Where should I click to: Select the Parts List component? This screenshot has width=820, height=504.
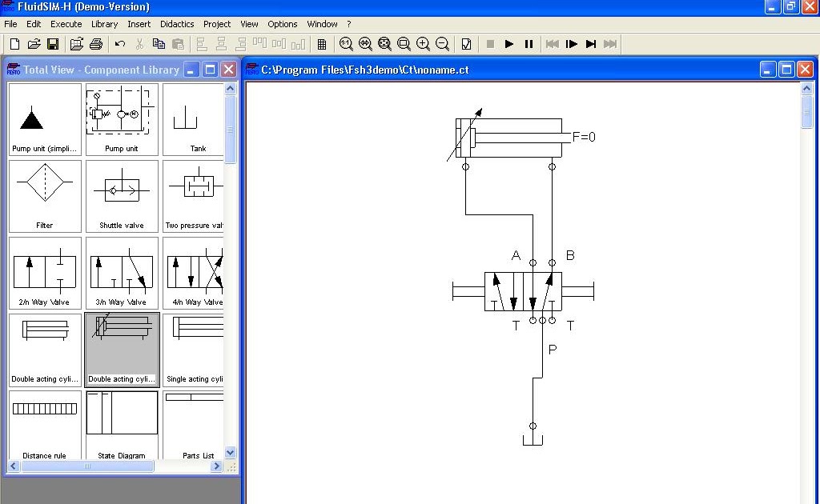click(x=193, y=425)
